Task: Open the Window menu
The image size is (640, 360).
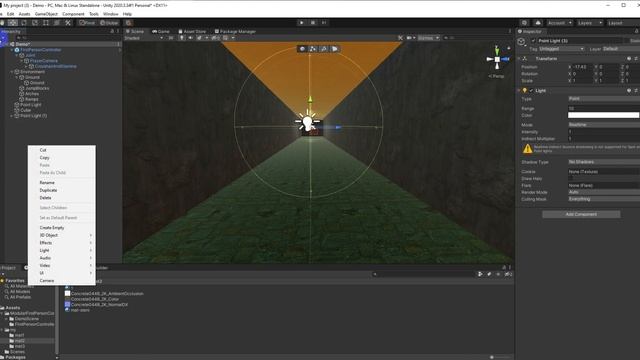Action: pyautogui.click(x=110, y=14)
